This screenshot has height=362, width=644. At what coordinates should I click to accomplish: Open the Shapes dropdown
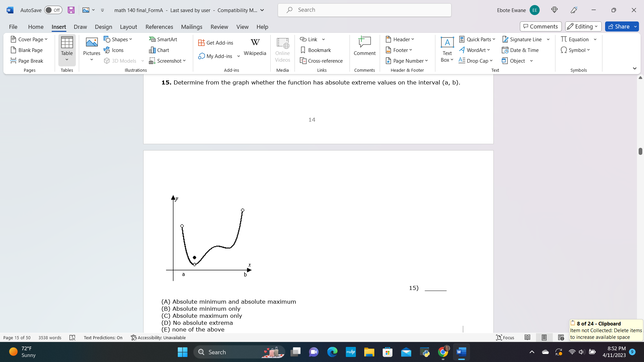(118, 39)
